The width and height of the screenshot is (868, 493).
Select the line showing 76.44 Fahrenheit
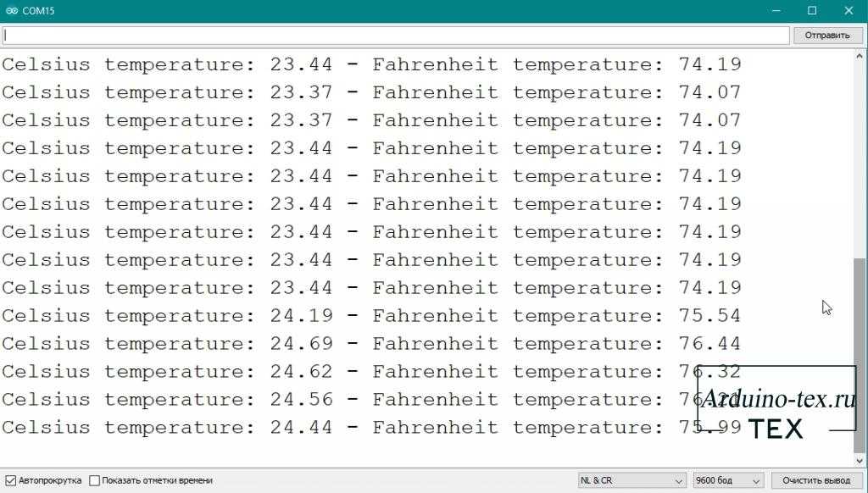[x=370, y=344]
